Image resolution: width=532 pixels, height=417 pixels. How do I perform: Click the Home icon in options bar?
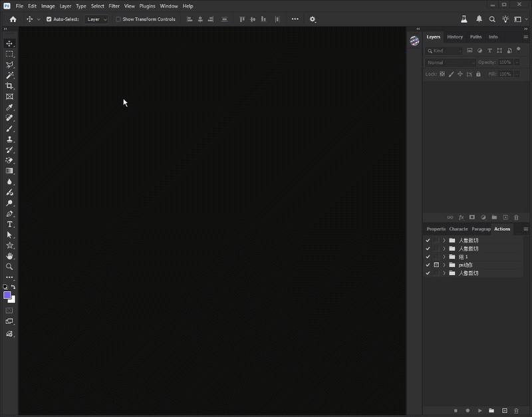13,19
